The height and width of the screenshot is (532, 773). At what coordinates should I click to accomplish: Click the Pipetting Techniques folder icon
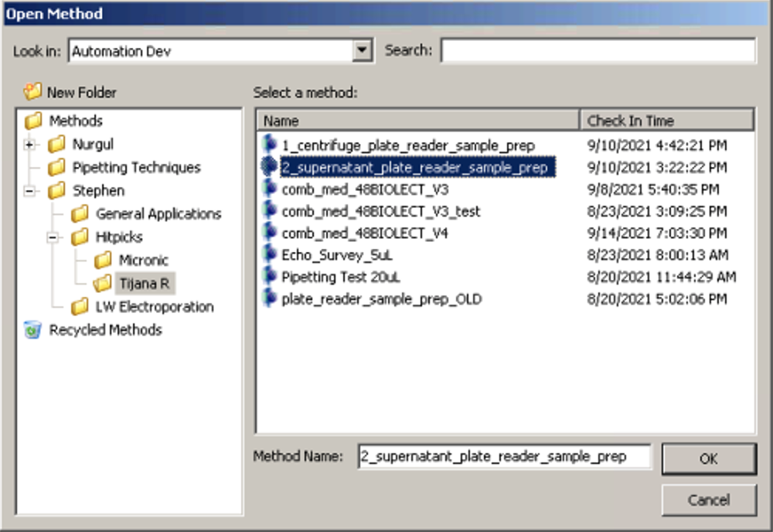point(56,167)
